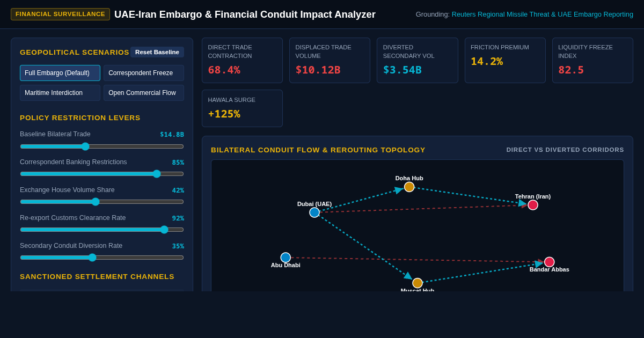The height and width of the screenshot is (338, 644).
Task: Select the Correspondent Freeze scenario
Action: [144, 73]
